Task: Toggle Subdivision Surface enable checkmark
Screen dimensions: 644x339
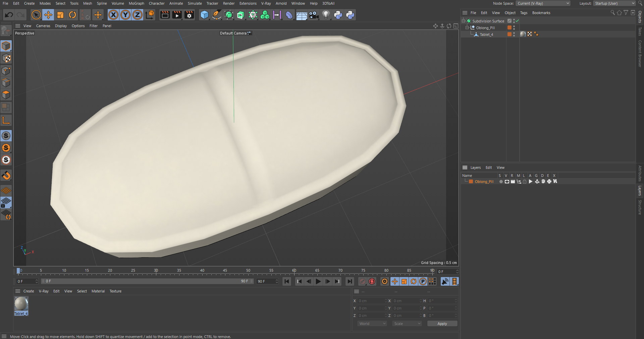Action: [517, 21]
